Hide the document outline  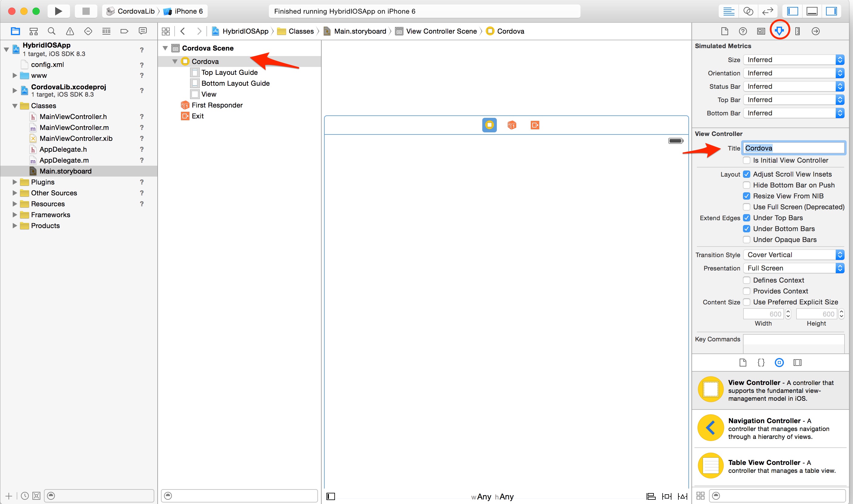click(331, 496)
